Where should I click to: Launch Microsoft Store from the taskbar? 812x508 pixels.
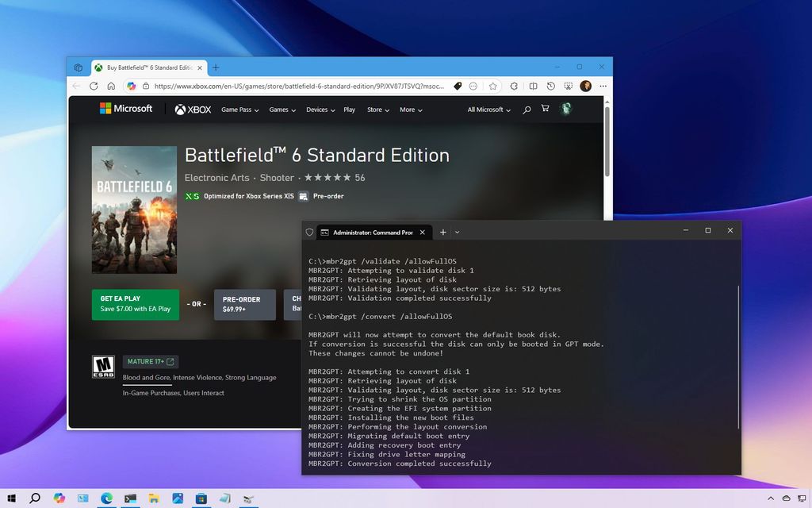[x=201, y=496]
